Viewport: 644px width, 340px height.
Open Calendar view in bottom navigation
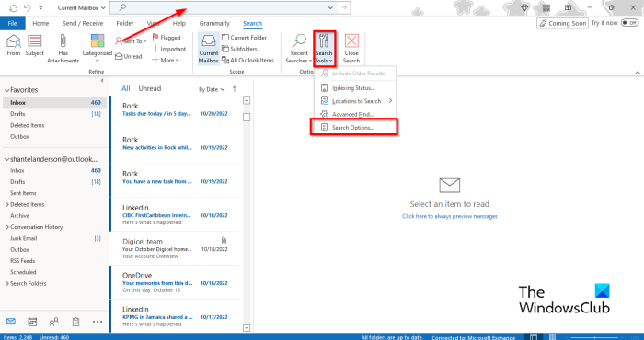[32, 322]
